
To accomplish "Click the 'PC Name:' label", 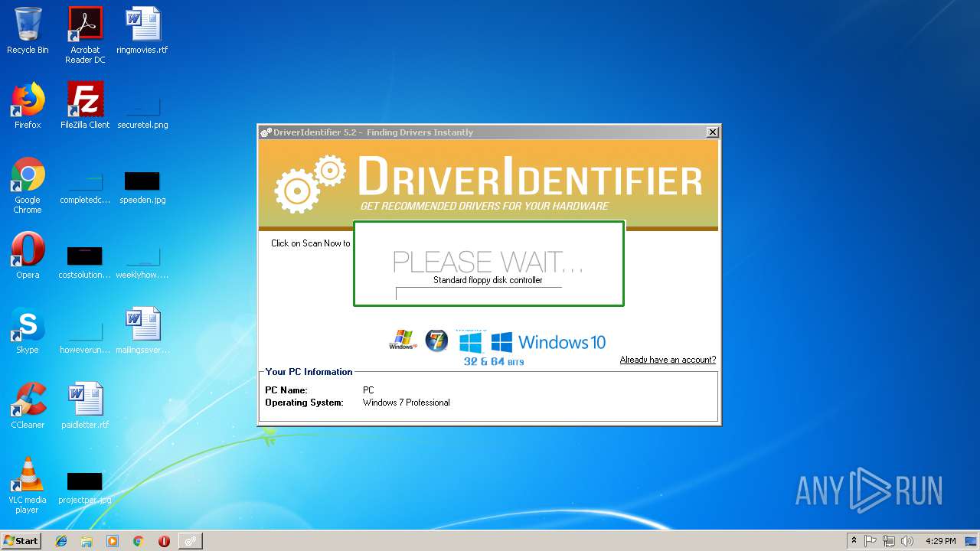I will [286, 390].
